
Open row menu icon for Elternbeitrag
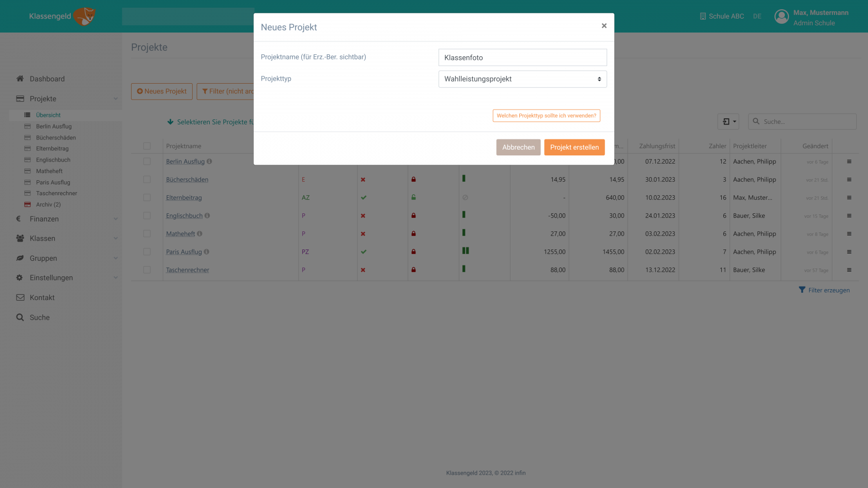coord(849,198)
